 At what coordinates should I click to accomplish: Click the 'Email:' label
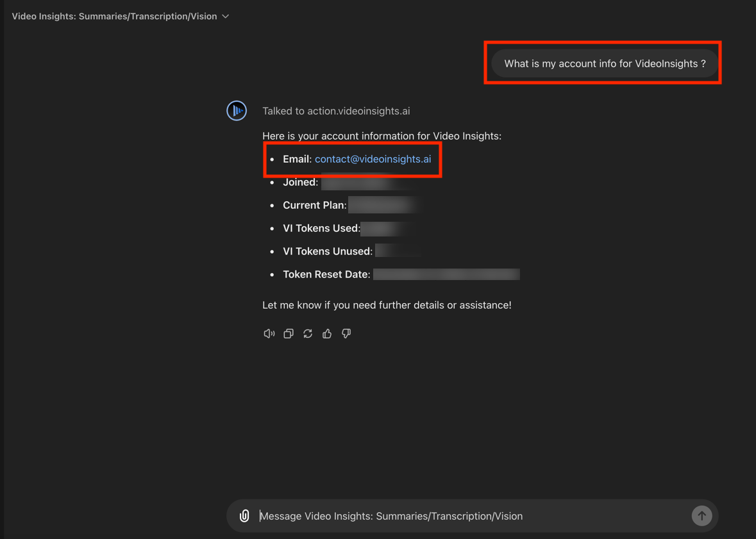click(298, 159)
